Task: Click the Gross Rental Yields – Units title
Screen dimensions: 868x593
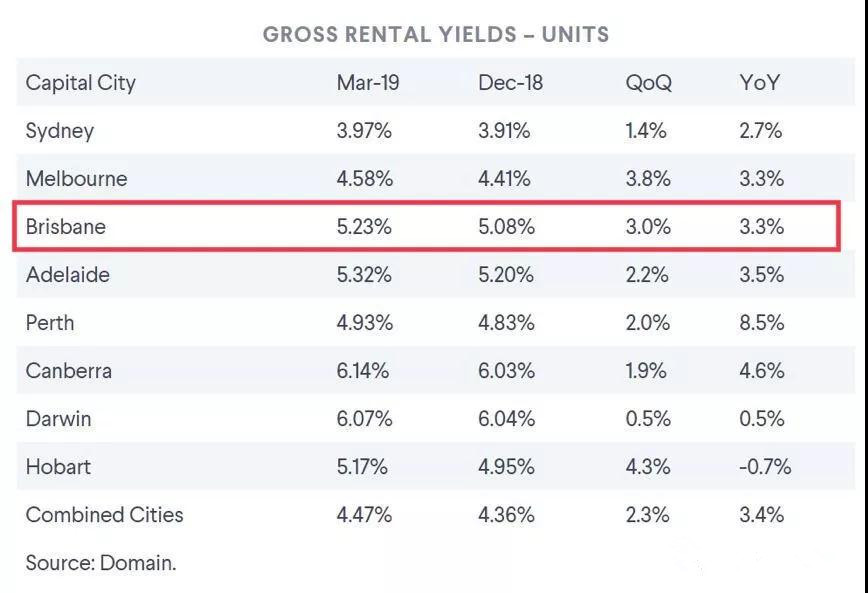Action: (435, 35)
